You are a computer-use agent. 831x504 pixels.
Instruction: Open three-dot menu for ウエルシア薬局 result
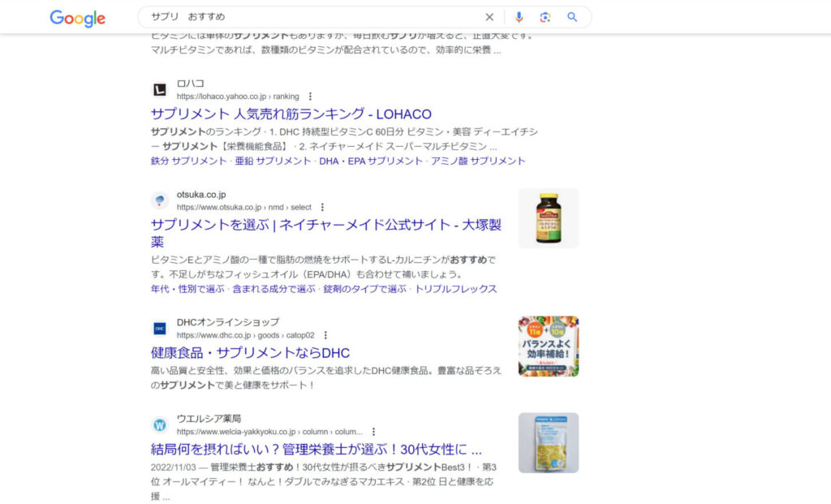click(373, 432)
